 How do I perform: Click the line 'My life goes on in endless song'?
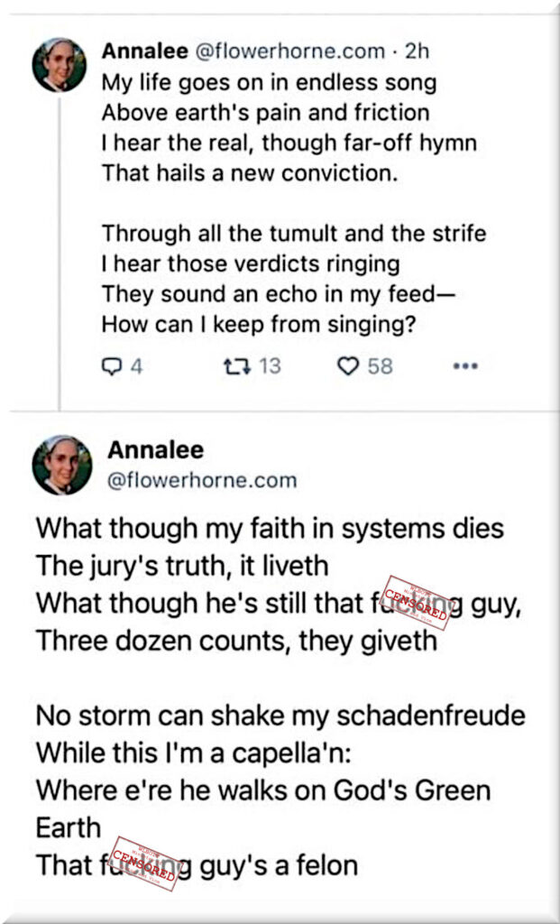click(x=269, y=83)
